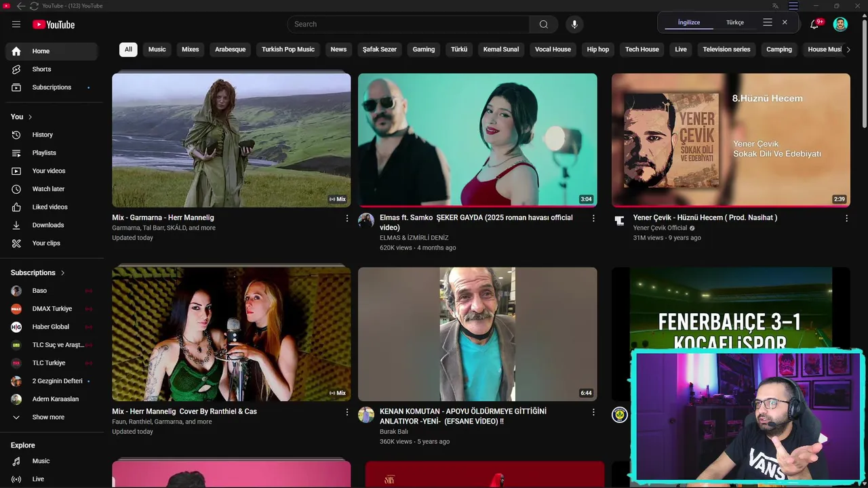Open Liked videos
This screenshot has height=488, width=868.
[52, 207]
